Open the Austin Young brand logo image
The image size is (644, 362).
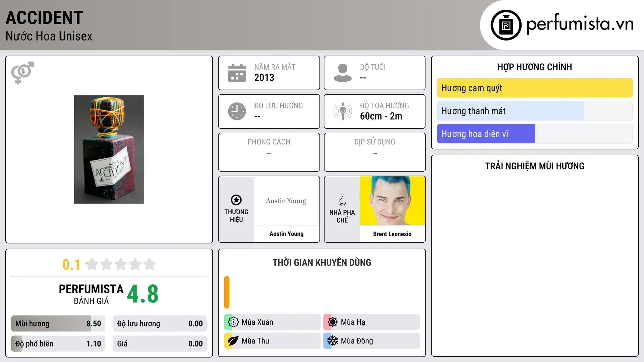(x=286, y=200)
